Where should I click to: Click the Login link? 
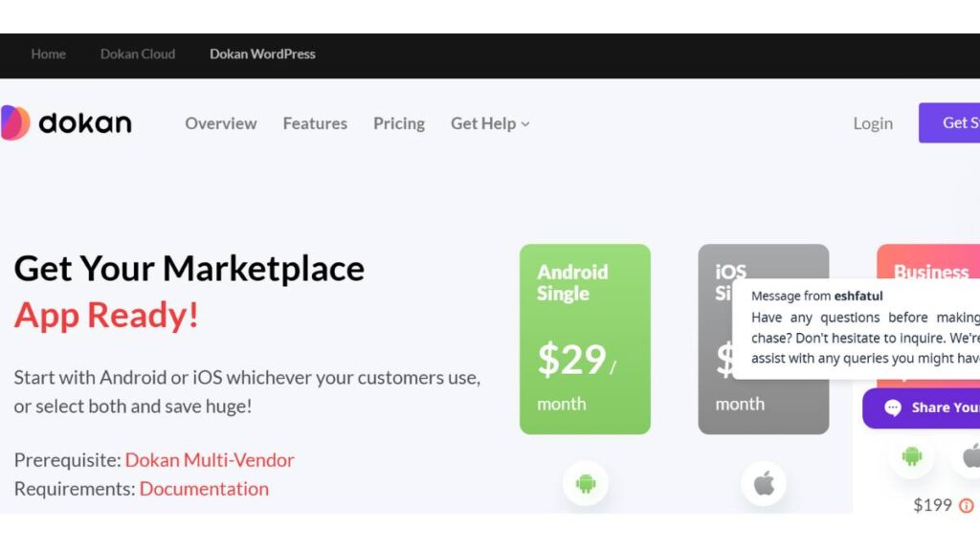(x=871, y=123)
